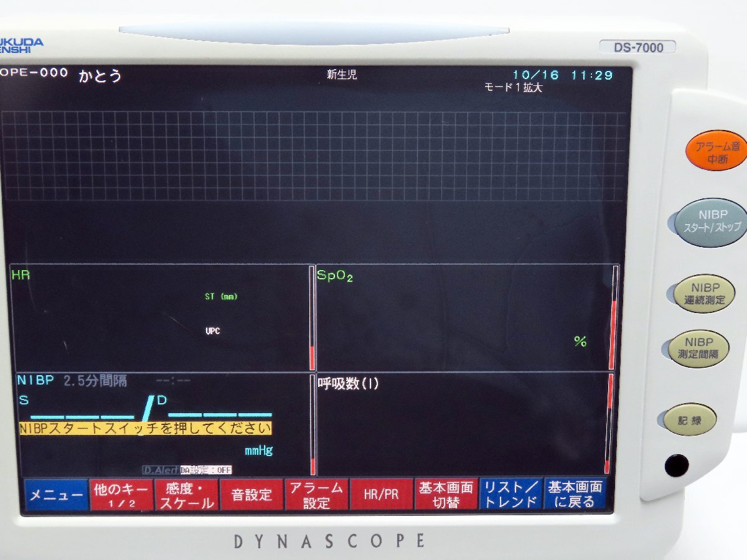747x560 pixels.
Task: Select the SpO2 parameter label
Action: pyautogui.click(x=335, y=276)
